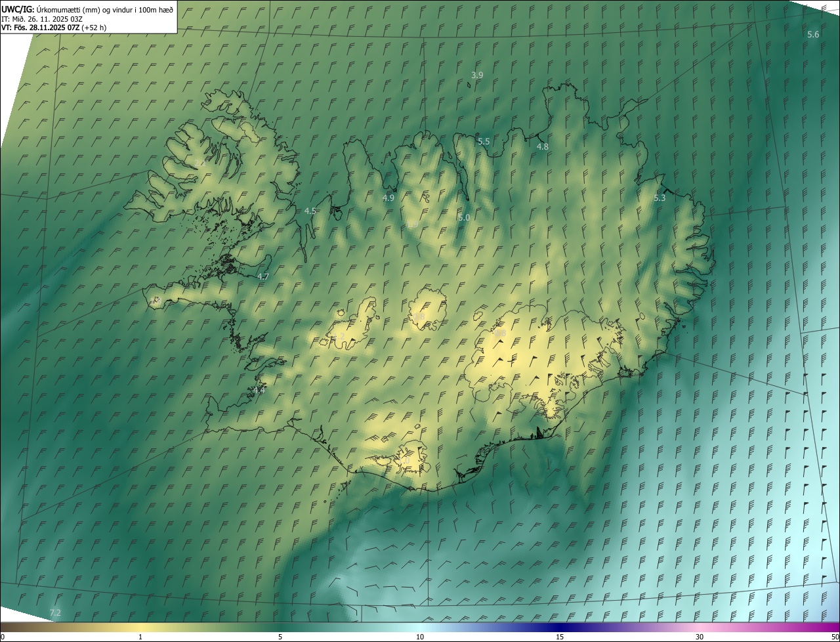
Task: Click the 4.9 value label
Action: coord(388,198)
